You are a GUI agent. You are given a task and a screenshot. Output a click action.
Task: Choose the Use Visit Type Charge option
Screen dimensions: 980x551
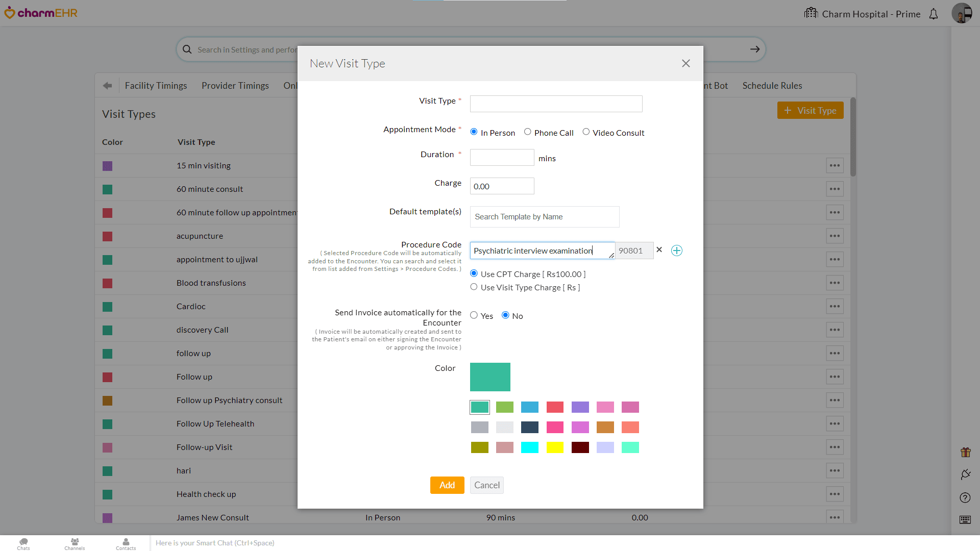point(474,287)
